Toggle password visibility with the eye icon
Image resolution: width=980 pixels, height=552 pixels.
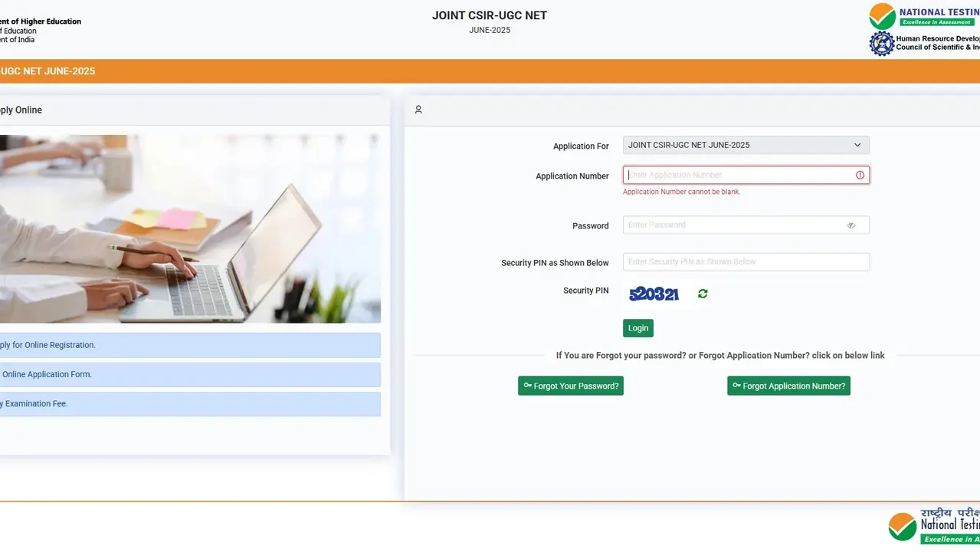[x=851, y=225]
